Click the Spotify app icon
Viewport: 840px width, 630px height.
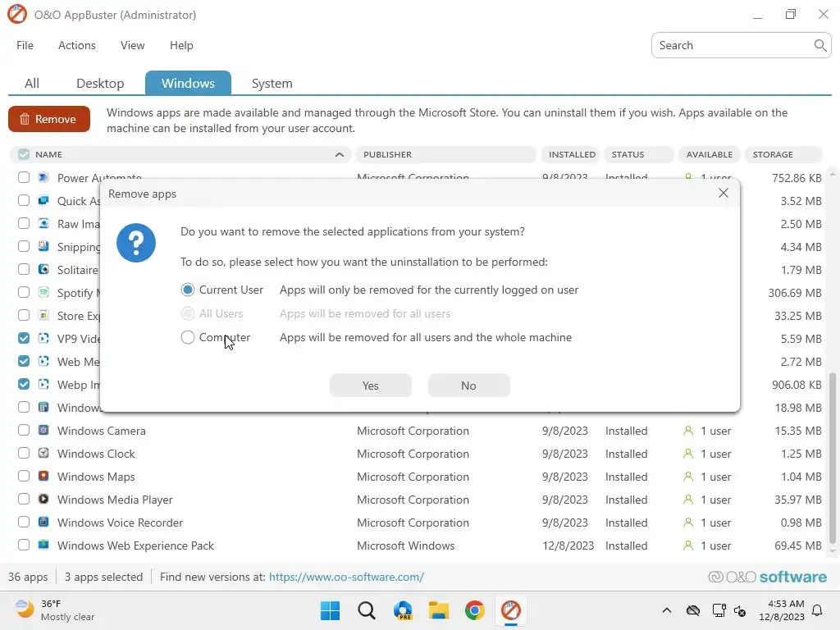[x=43, y=293]
